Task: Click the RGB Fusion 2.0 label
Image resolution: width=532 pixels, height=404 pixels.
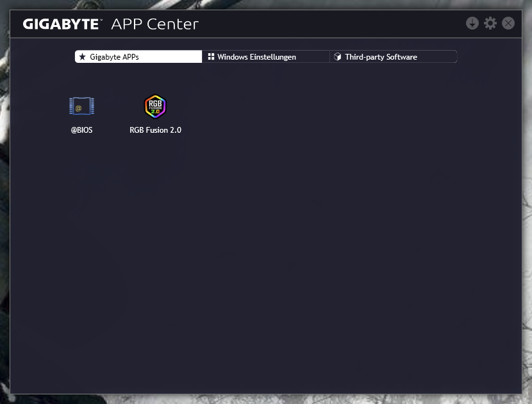Action: tap(155, 130)
